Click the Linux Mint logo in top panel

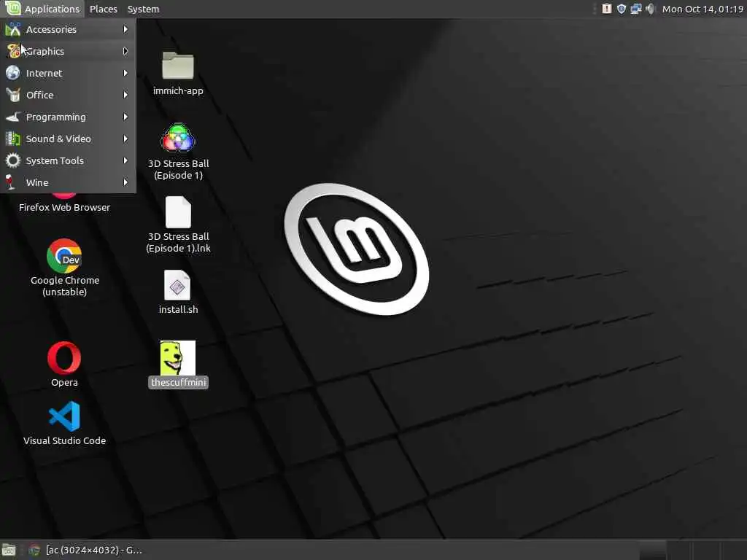pos(13,8)
